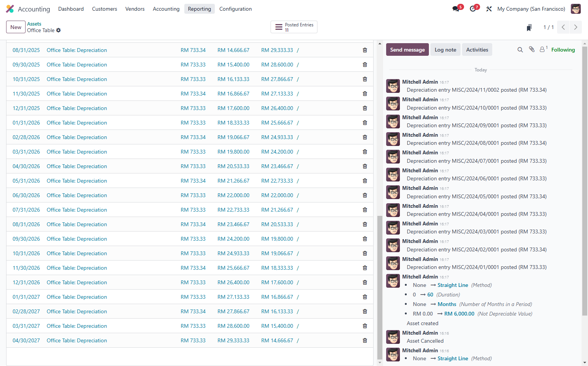588x366 pixels.
Task: Click the chatter panel vertical scrollbar
Action: click(585, 181)
